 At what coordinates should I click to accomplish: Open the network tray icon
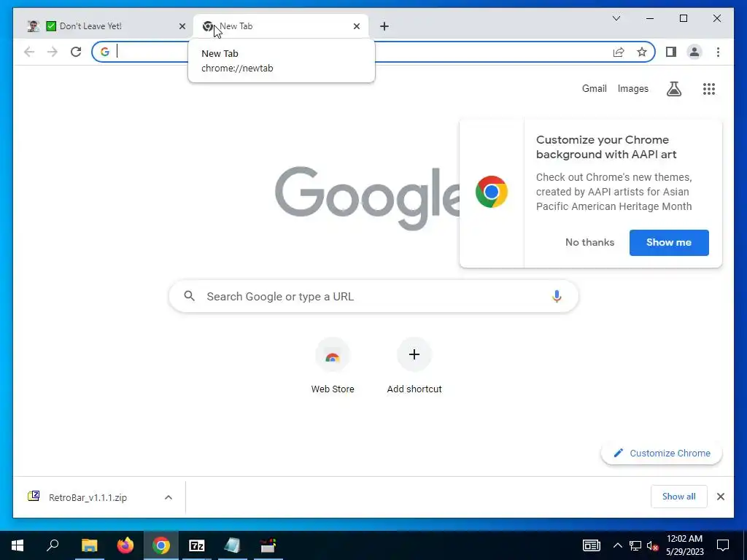coord(635,545)
